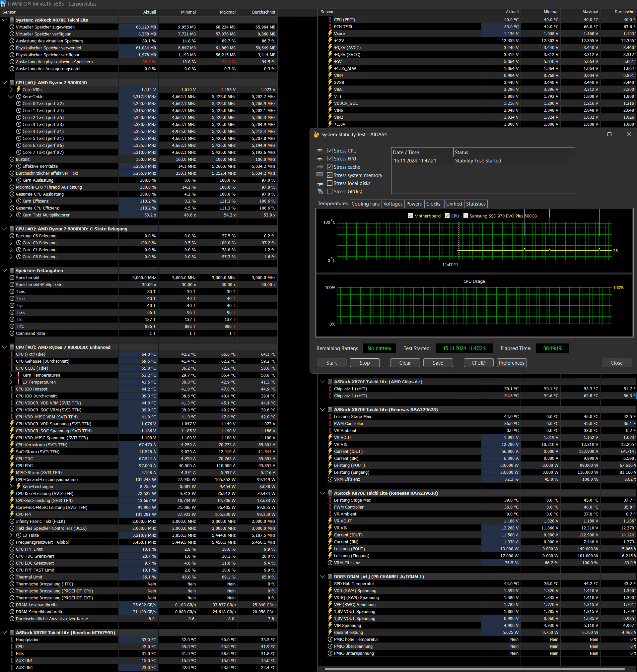This screenshot has height=672, width=637.
Task: Enable the Samsung SSD 970 EVO Plus checkbox
Action: tap(466, 216)
